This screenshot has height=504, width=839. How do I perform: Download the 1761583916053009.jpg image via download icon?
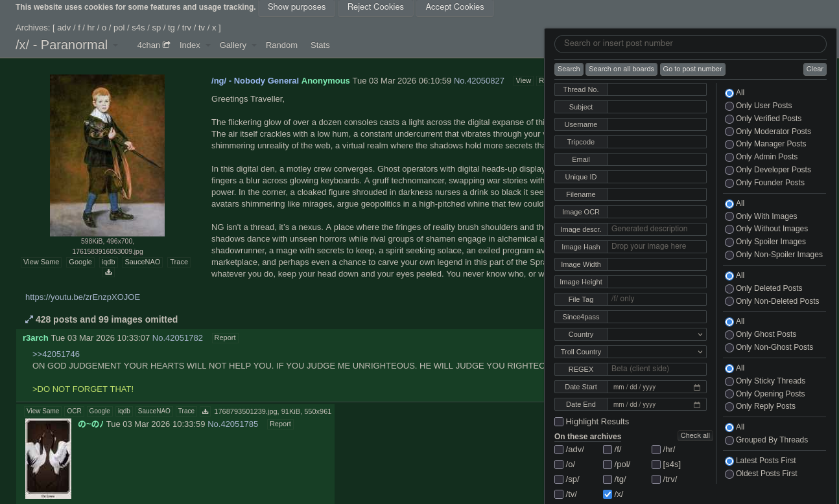(x=108, y=272)
